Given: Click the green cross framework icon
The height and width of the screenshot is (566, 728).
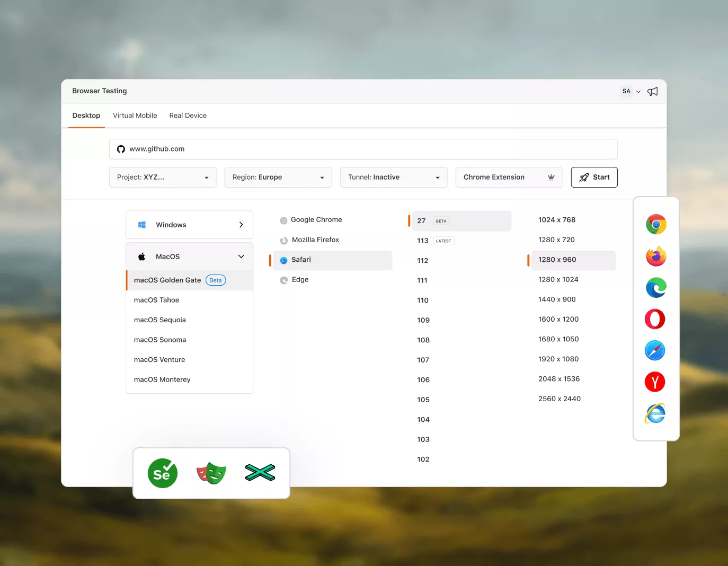Looking at the screenshot, I should [260, 473].
